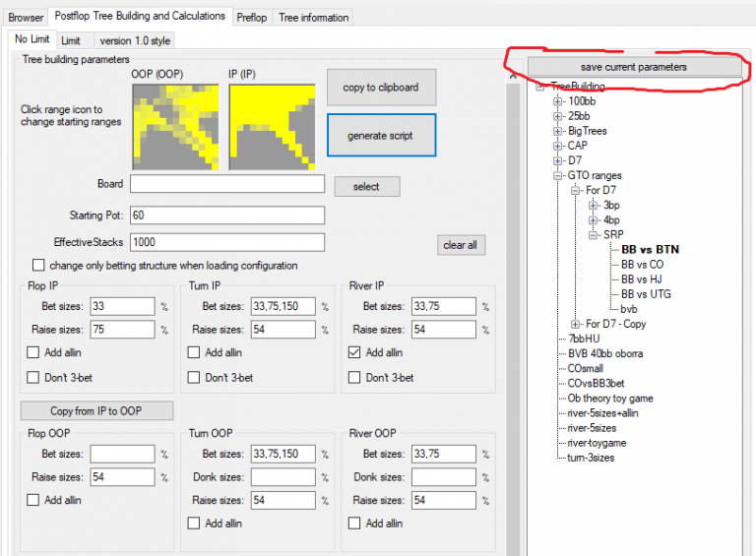Enable River IP Add allin checkbox

click(x=355, y=352)
